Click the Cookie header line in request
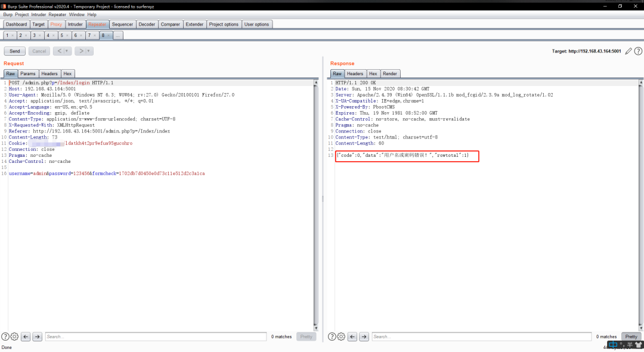This screenshot has width=644, height=352. [x=70, y=143]
